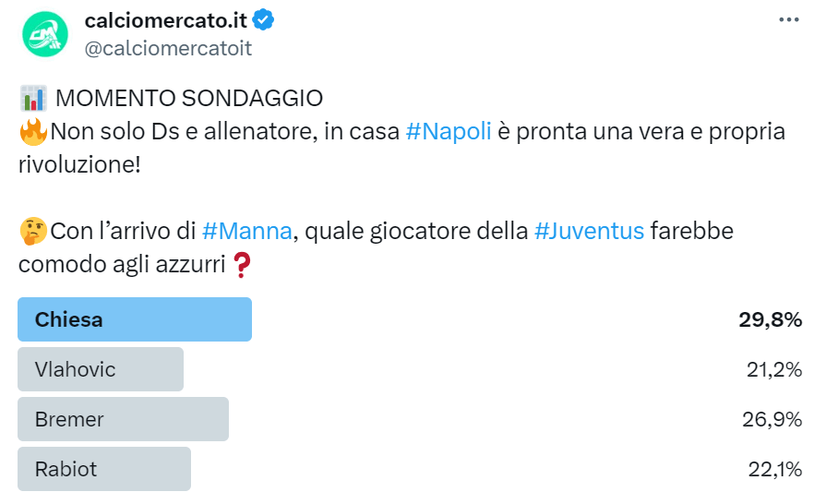The height and width of the screenshot is (504, 814).
Task: Open the #Juventus hashtag
Action: pyautogui.click(x=589, y=231)
